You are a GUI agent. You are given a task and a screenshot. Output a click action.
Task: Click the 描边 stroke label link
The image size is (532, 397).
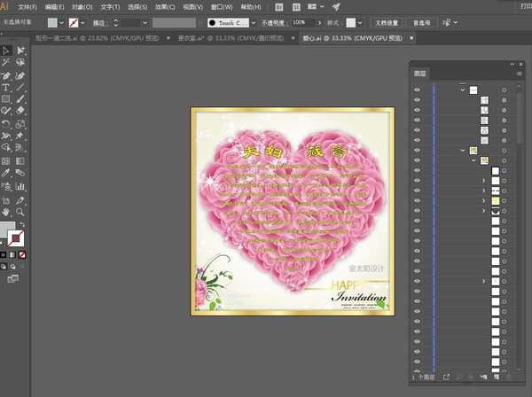[100, 23]
